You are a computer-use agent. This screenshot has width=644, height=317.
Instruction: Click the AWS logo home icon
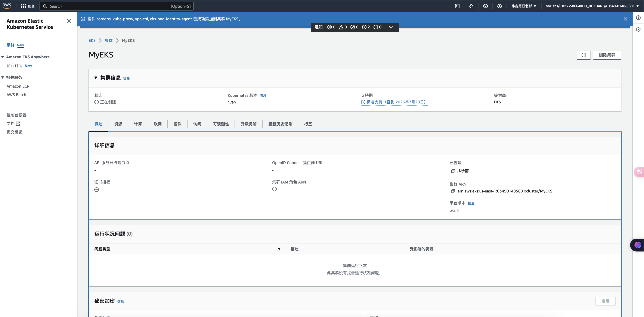point(7,6)
